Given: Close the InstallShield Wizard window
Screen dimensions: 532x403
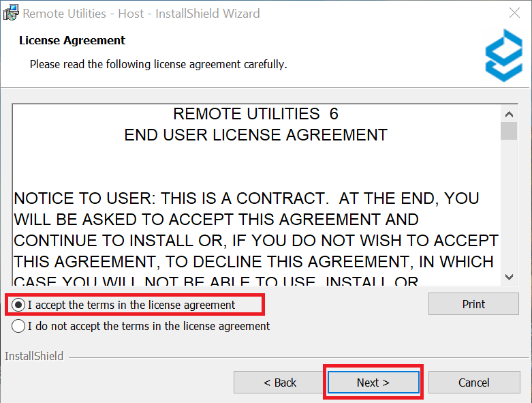Looking at the screenshot, I should (516, 14).
